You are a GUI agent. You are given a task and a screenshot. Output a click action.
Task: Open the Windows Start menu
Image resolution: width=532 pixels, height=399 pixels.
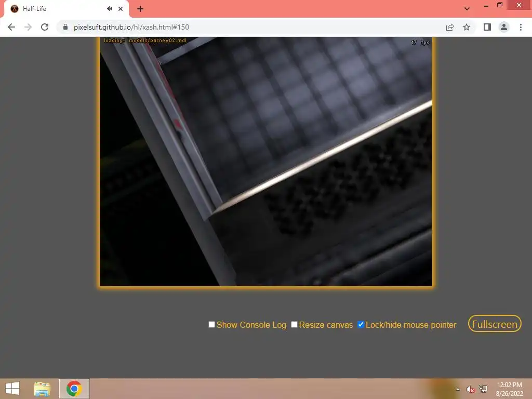(x=12, y=389)
